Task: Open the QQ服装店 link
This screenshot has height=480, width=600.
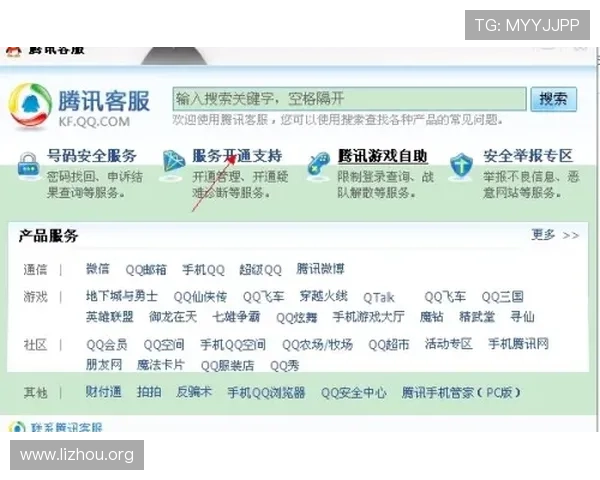Action: (227, 366)
